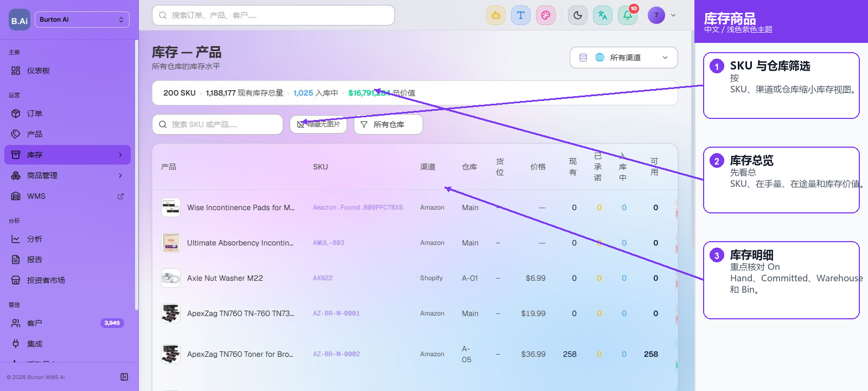Screen dimensions: 868x391
Task: Open the WMS sidebar item
Action: tap(67, 196)
